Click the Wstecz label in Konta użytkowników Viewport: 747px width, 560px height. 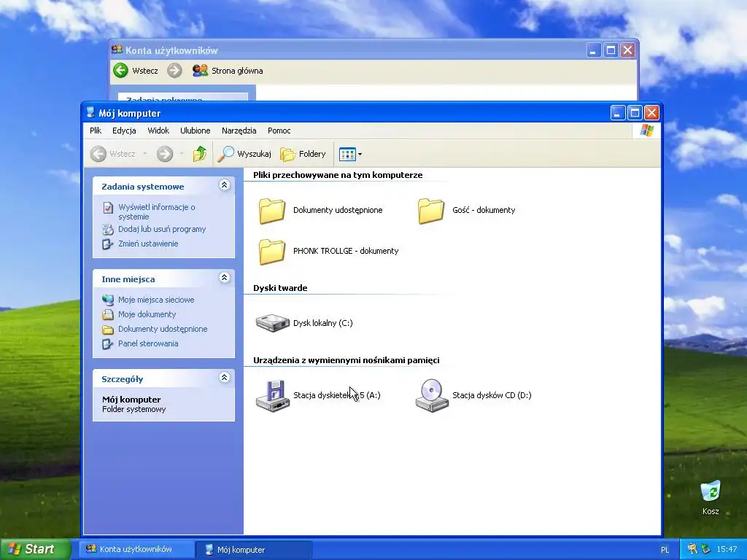145,71
